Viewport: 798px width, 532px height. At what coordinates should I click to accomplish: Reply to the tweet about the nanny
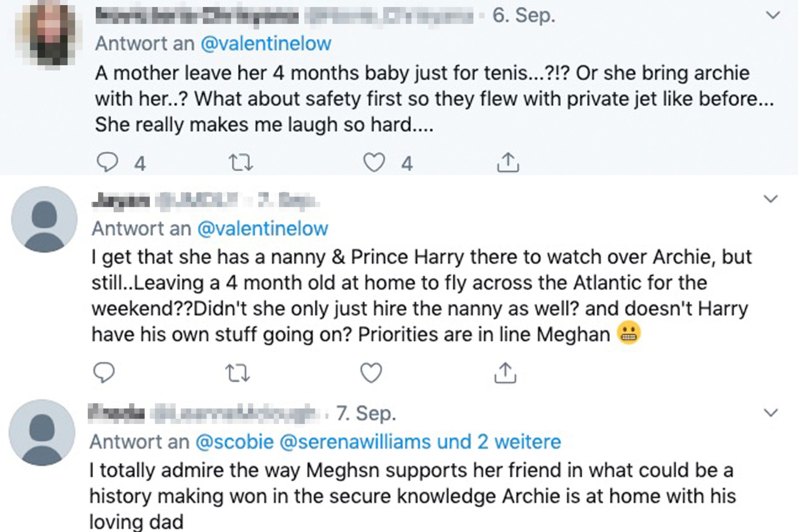104,373
